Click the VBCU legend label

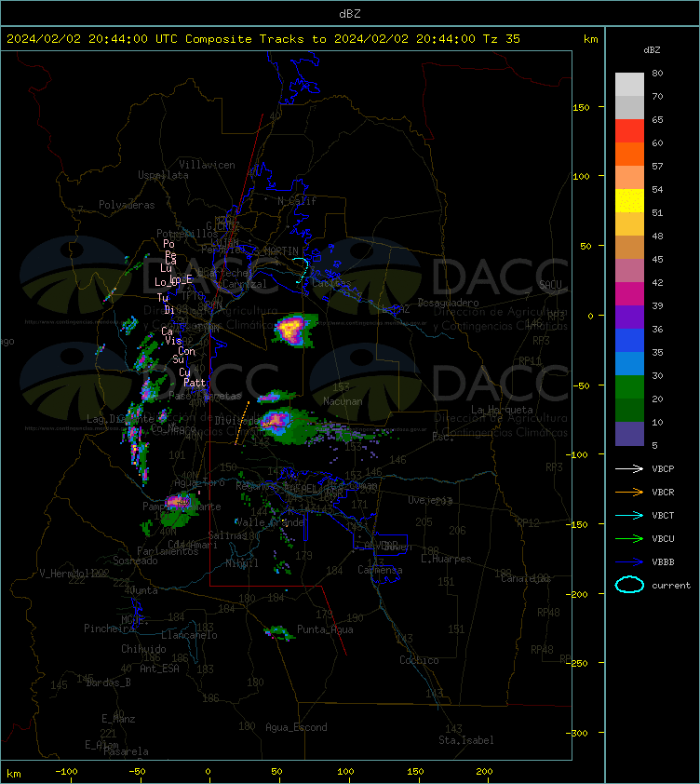(x=663, y=538)
